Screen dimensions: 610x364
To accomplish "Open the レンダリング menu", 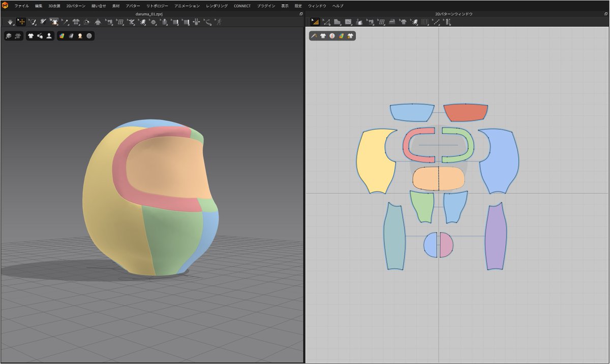I will coord(217,6).
